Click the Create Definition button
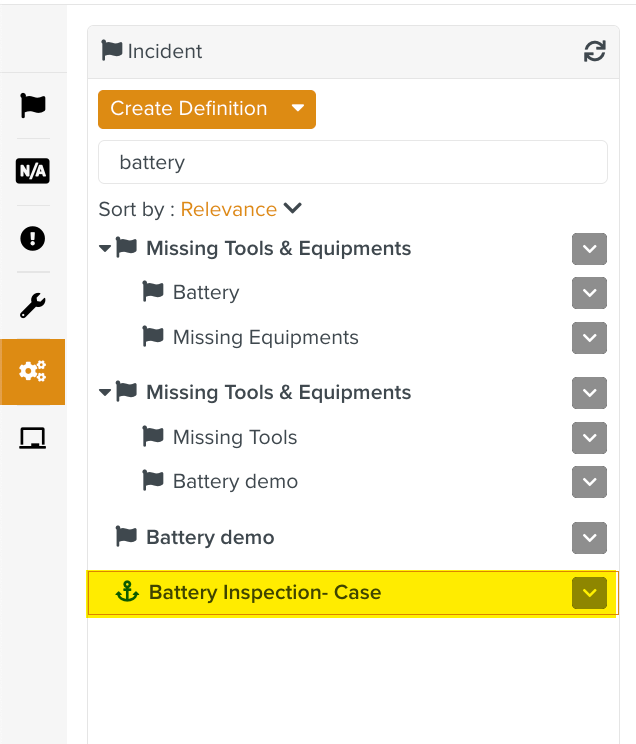The image size is (636, 744). 189,109
